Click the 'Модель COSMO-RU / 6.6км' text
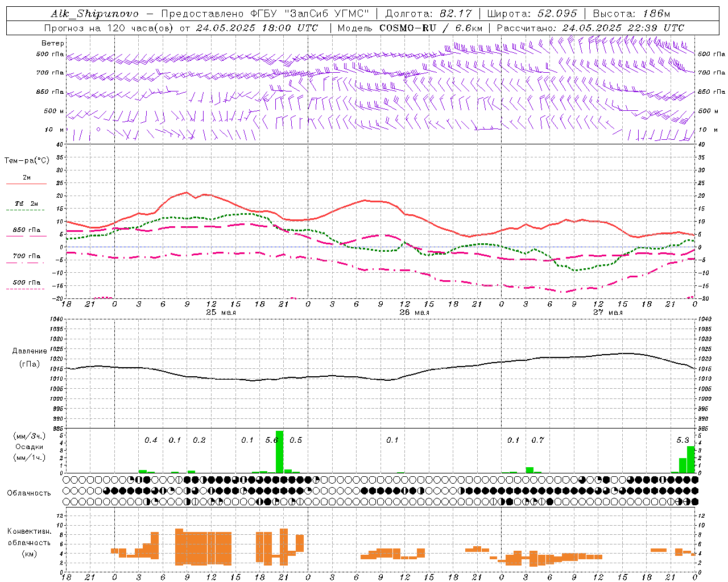Screen dimensions: 728x582 tap(410, 28)
